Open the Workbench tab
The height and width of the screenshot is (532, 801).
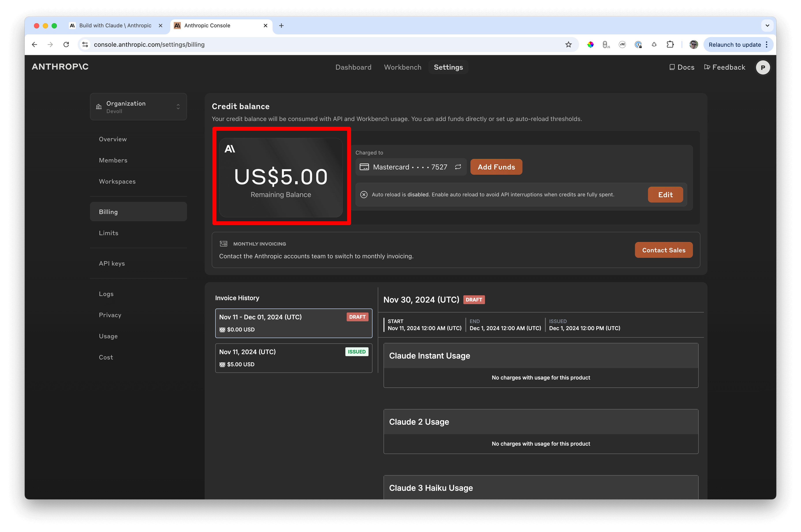(x=402, y=67)
